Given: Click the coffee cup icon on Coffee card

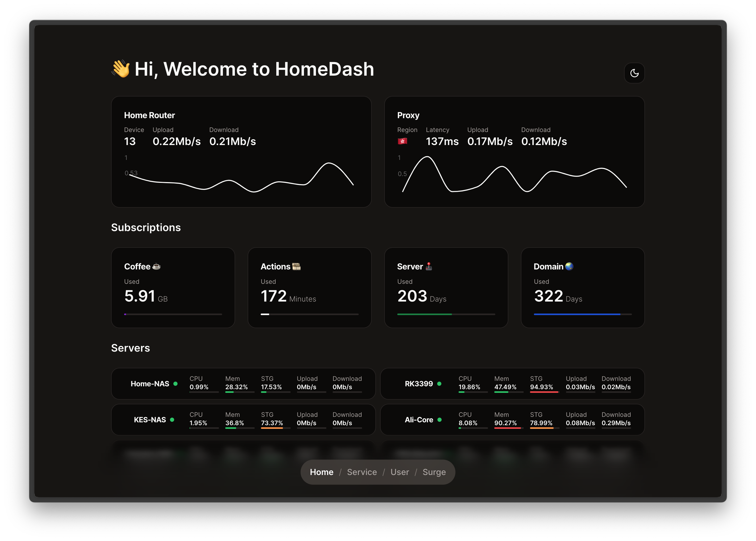Looking at the screenshot, I should click(x=156, y=267).
